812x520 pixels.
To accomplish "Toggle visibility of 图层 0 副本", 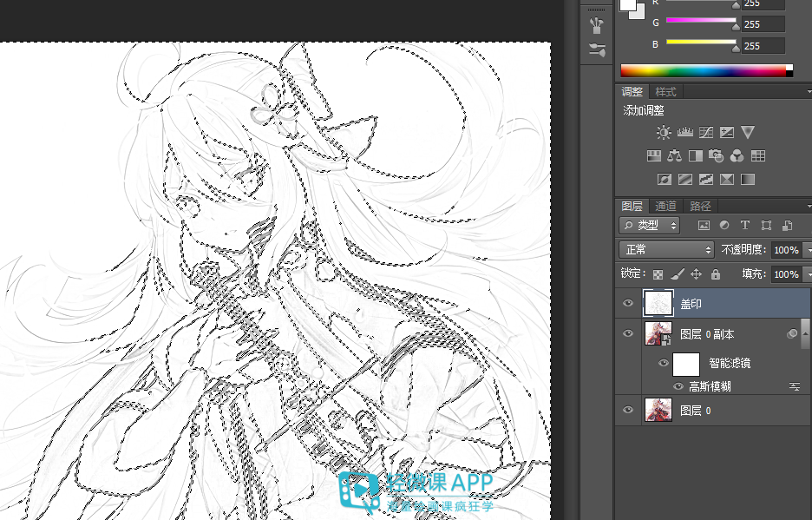I will [x=627, y=333].
